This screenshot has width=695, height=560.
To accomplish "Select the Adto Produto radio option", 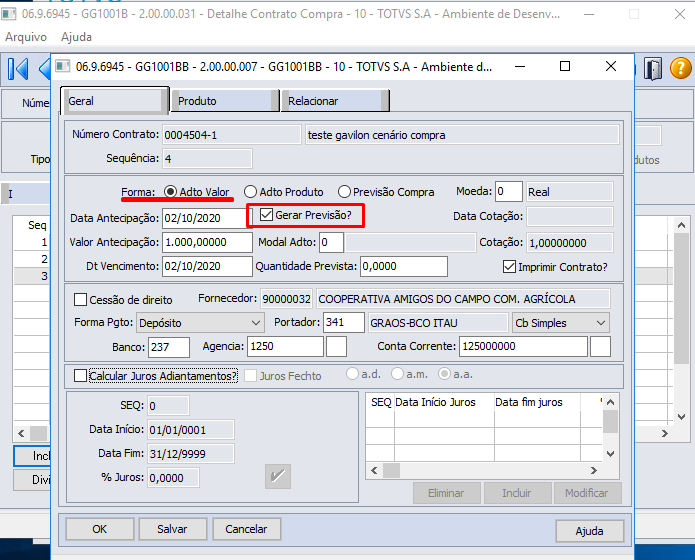I will 250,192.
